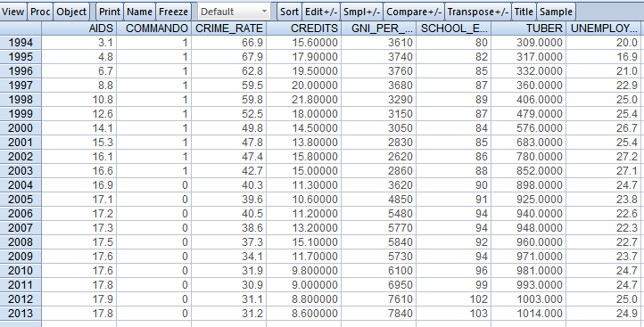Select the 2008 row header
The height and width of the screenshot is (327, 644).
21,242
